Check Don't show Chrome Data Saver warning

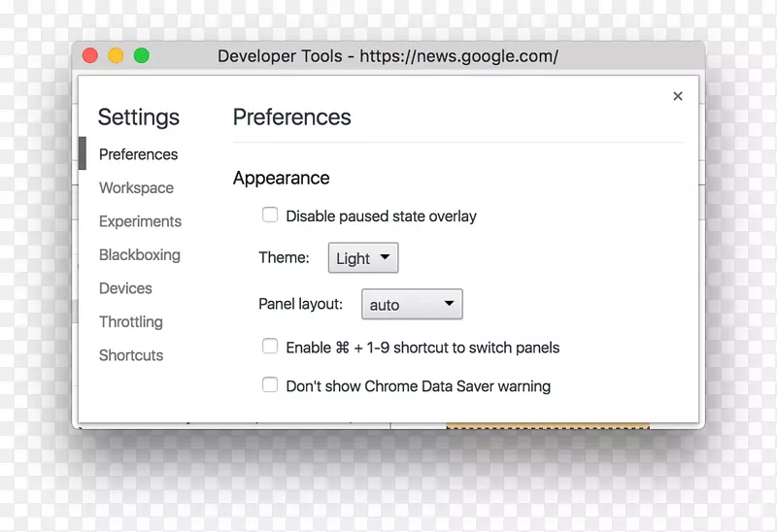click(x=270, y=384)
